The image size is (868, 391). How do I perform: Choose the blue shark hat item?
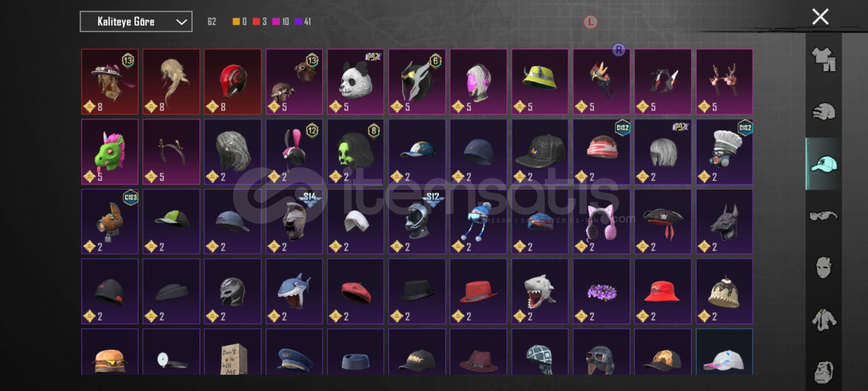pyautogui.click(x=294, y=291)
